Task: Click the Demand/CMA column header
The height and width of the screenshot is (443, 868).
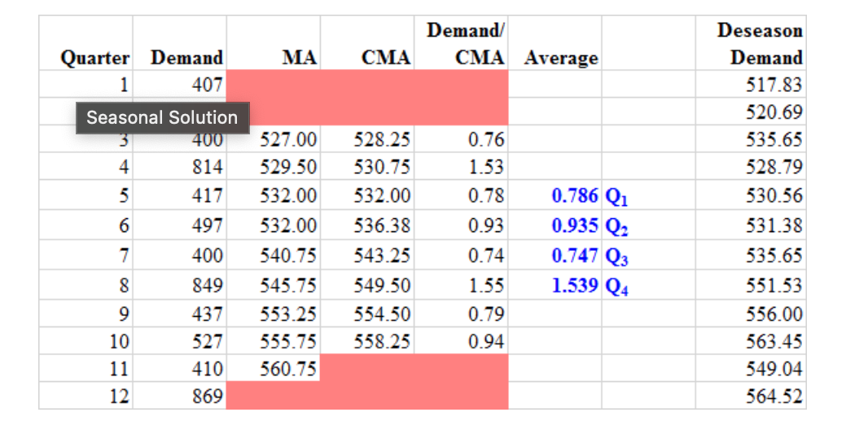Action: (x=466, y=43)
